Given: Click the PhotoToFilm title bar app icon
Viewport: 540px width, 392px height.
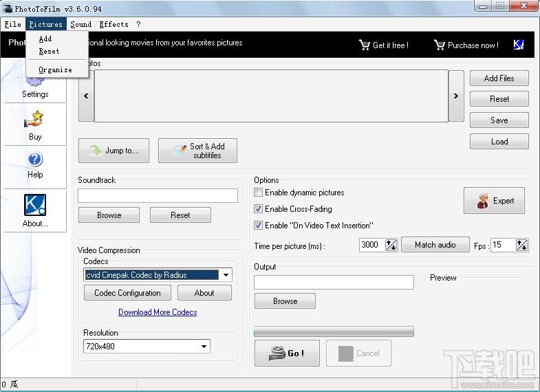Looking at the screenshot, I should (x=8, y=8).
